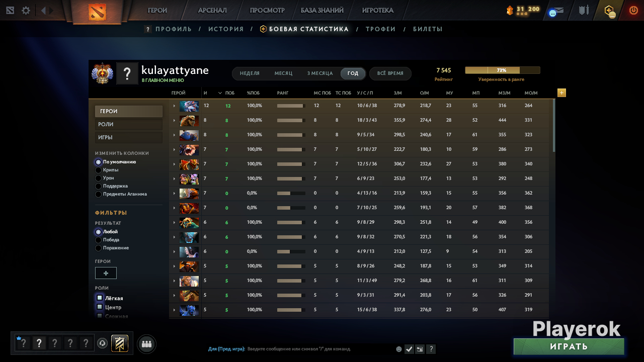
Task: Select the По умолчанию columns option
Action: [116, 162]
